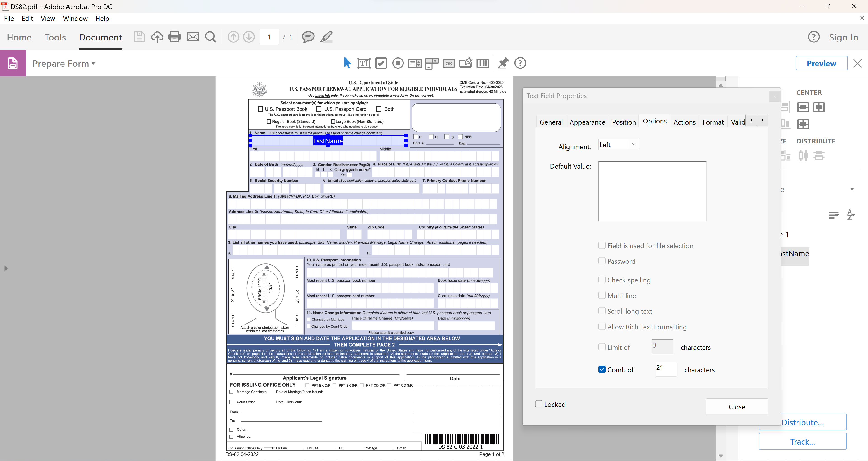Select the Button (OK) field tool
Image resolution: width=868 pixels, height=461 pixels.
(x=448, y=63)
